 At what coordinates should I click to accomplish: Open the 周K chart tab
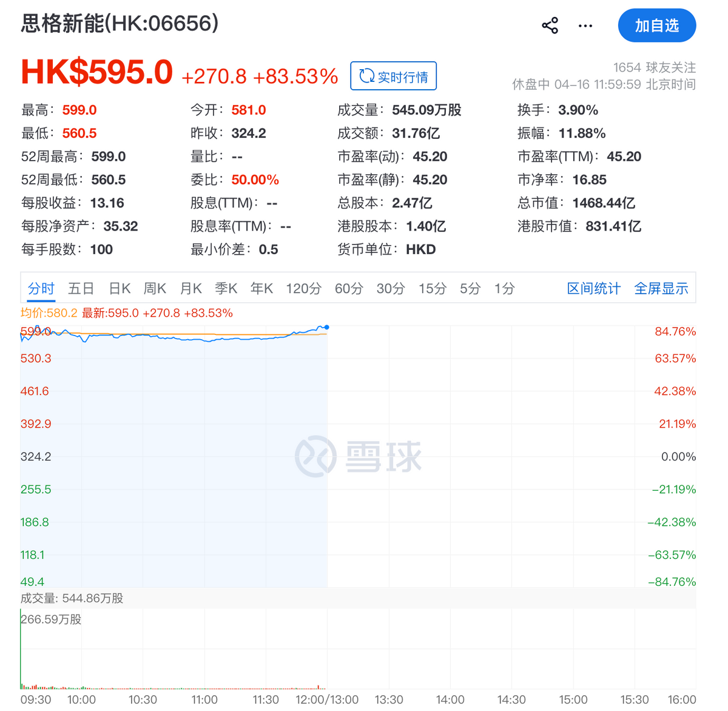point(155,288)
